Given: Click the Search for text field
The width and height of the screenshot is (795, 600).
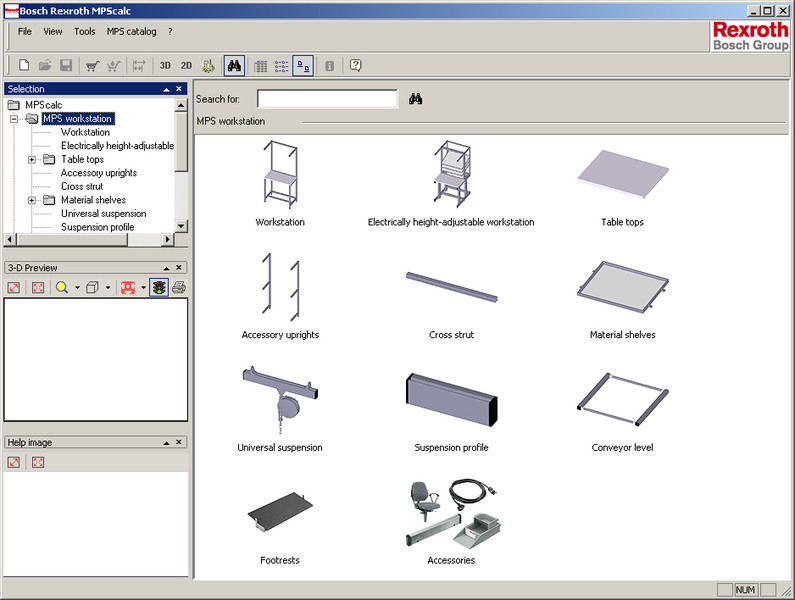Looking at the screenshot, I should click(x=327, y=99).
